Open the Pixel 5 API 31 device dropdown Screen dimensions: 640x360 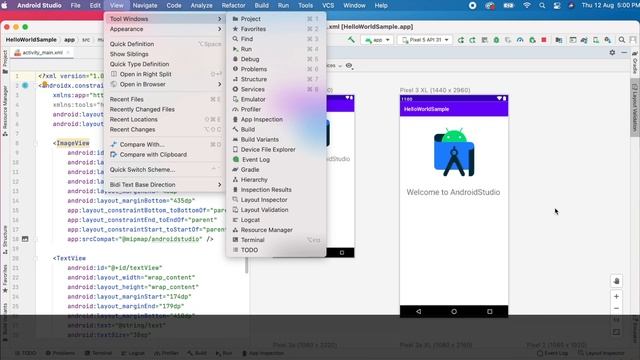point(425,40)
